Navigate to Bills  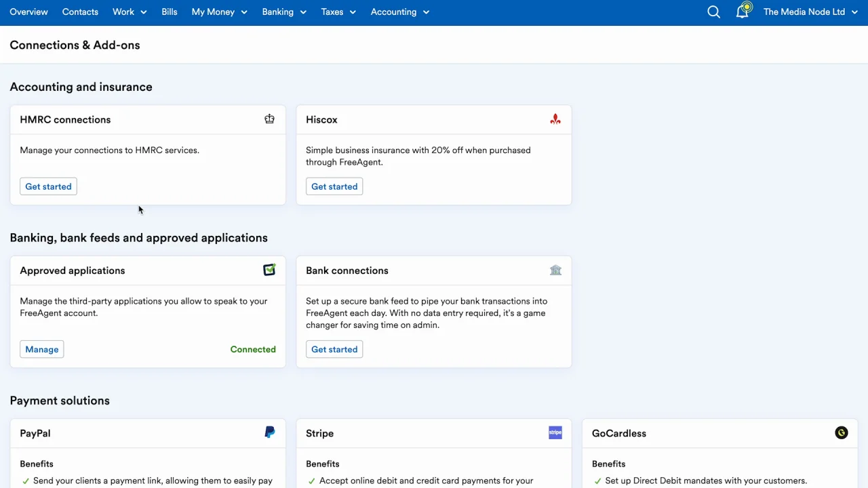pyautogui.click(x=170, y=12)
